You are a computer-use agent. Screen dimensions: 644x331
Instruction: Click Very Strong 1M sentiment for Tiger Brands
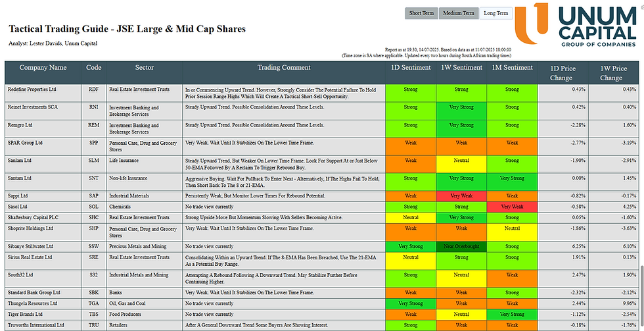click(512, 315)
